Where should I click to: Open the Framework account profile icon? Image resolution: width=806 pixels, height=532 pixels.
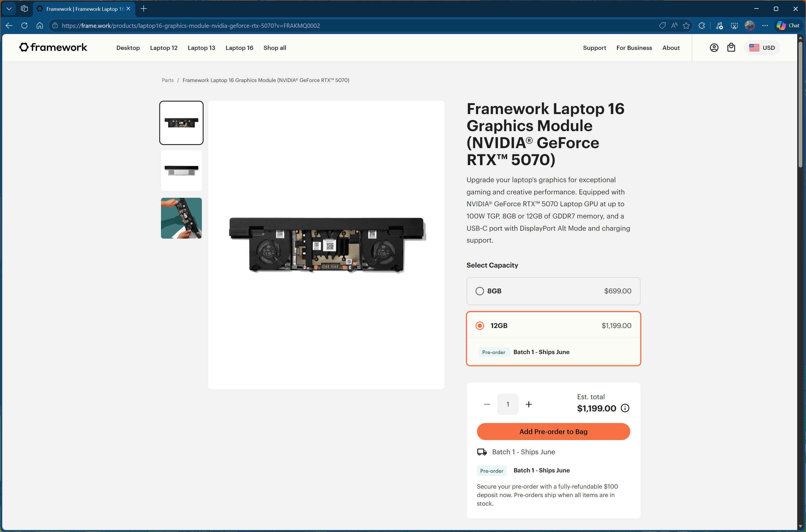tap(714, 47)
